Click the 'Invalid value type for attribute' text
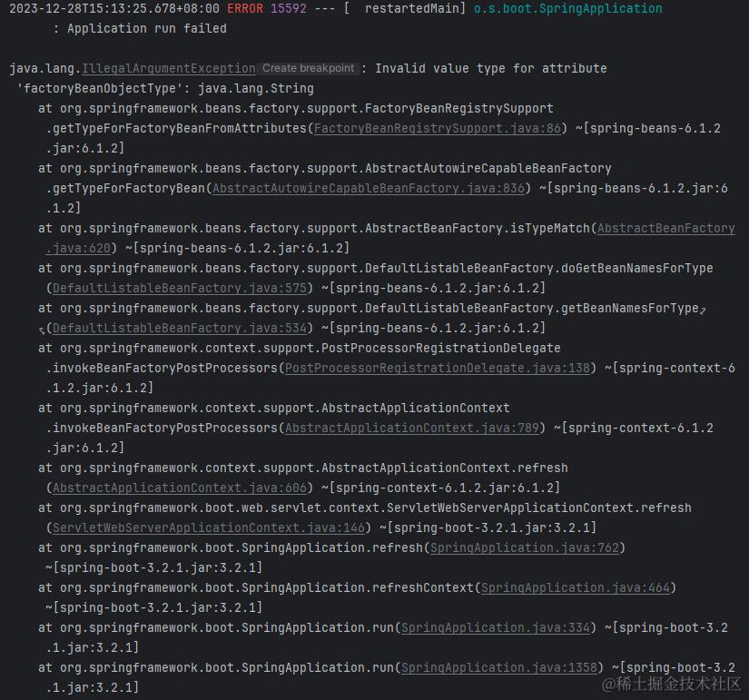This screenshot has width=749, height=700. click(x=491, y=68)
